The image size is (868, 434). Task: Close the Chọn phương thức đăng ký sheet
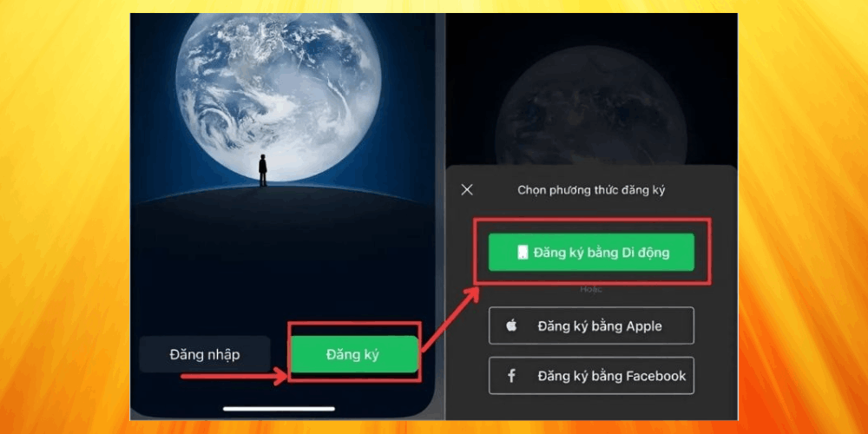467,190
